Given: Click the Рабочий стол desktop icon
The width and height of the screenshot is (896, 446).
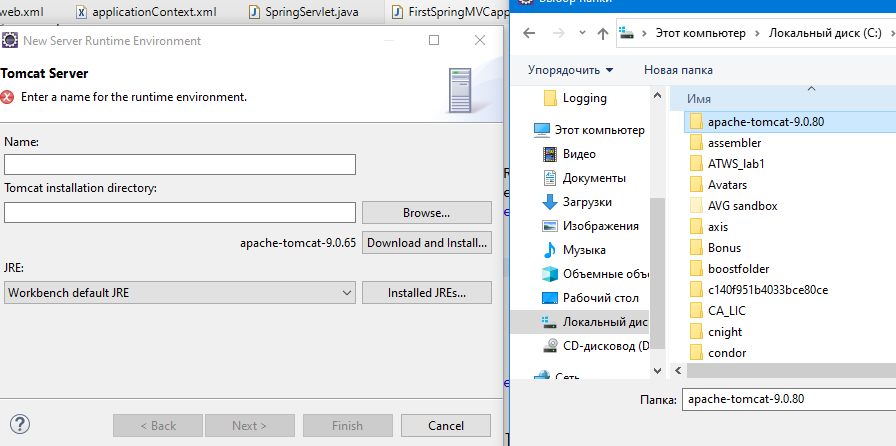Looking at the screenshot, I should click(x=550, y=298).
